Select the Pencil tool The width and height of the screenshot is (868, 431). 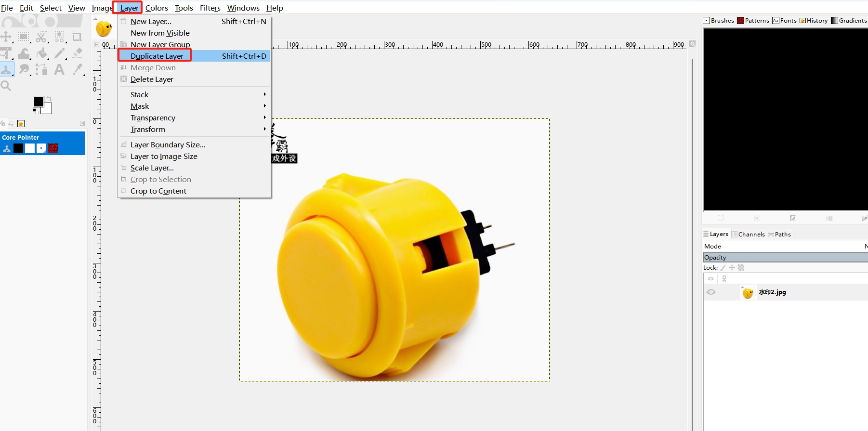click(59, 53)
